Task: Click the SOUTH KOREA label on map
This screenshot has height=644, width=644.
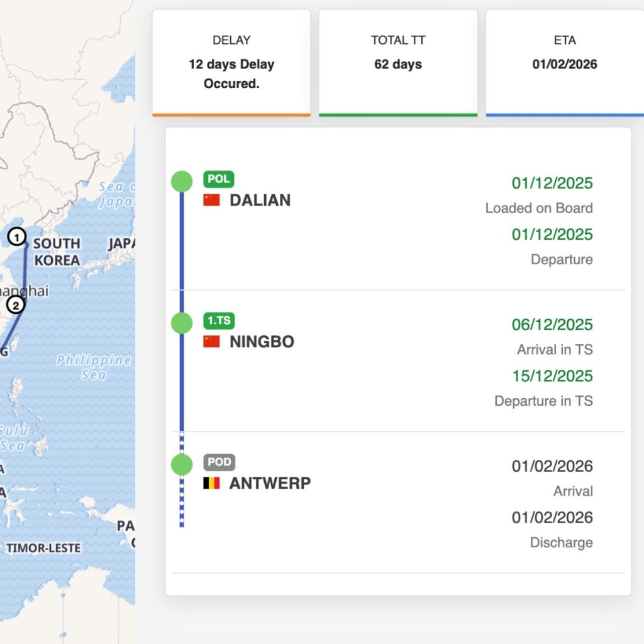Action: (x=57, y=252)
